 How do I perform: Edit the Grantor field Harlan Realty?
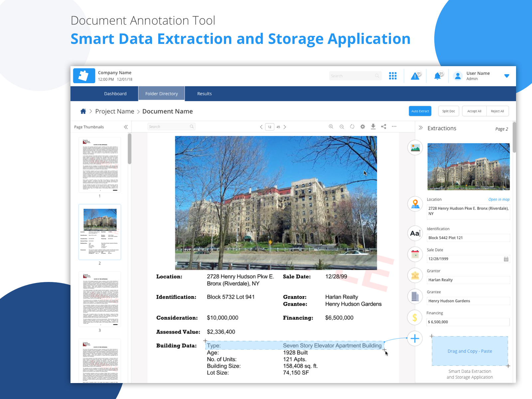468,280
